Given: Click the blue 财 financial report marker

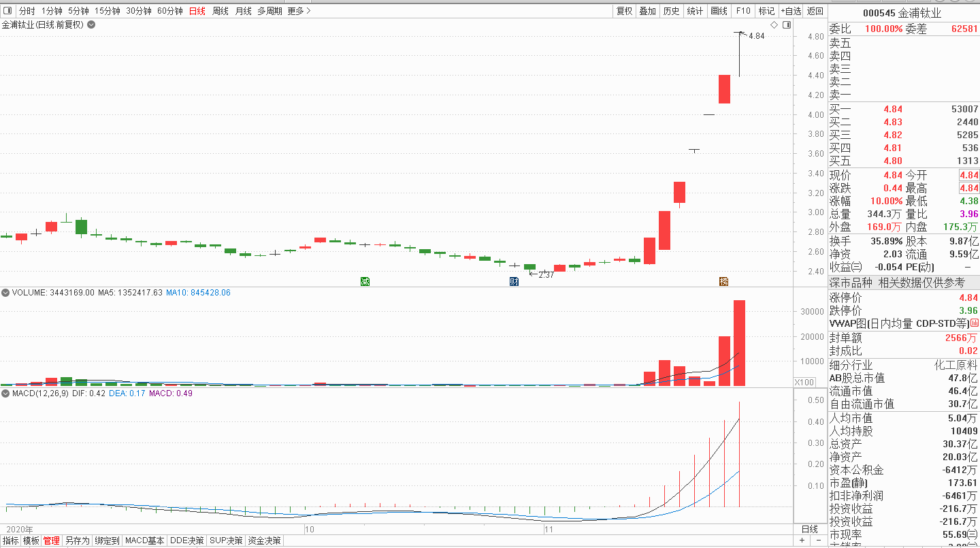Looking at the screenshot, I should coord(514,281).
